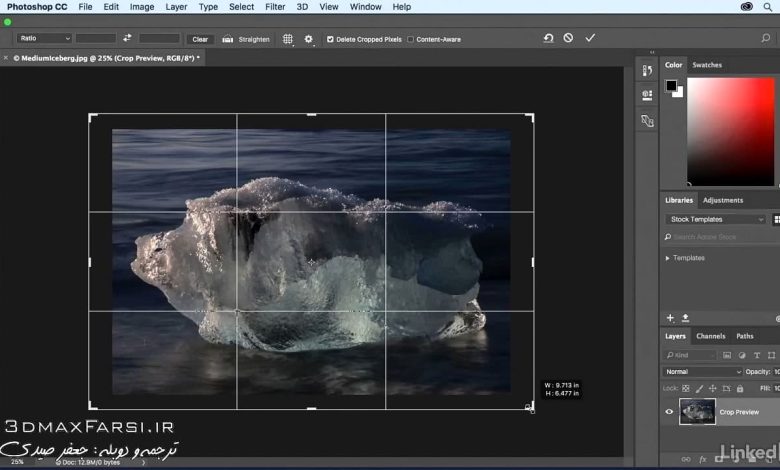The image size is (780, 470).
Task: Filter layers by adjustment type
Action: point(742,355)
